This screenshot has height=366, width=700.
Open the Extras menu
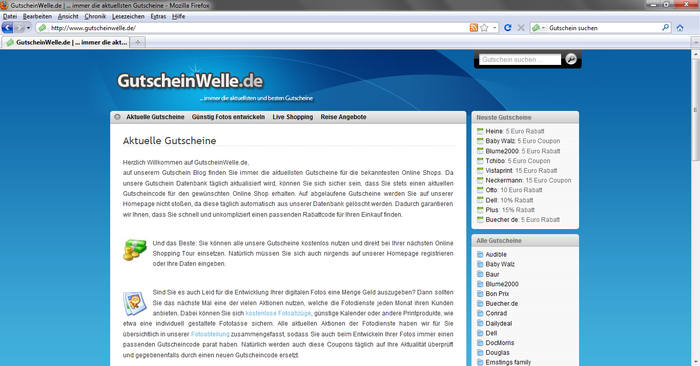coord(158,17)
